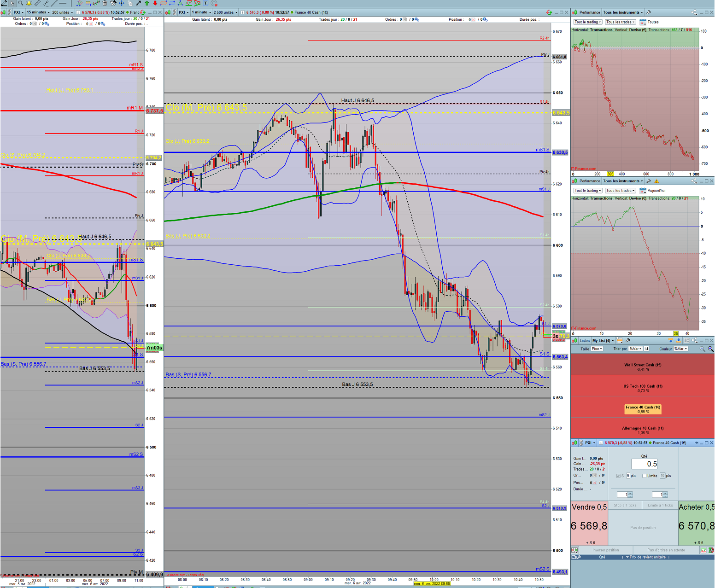The width and height of the screenshot is (715, 588).
Task: Click the share icon in top Performance panel
Action: [694, 12]
